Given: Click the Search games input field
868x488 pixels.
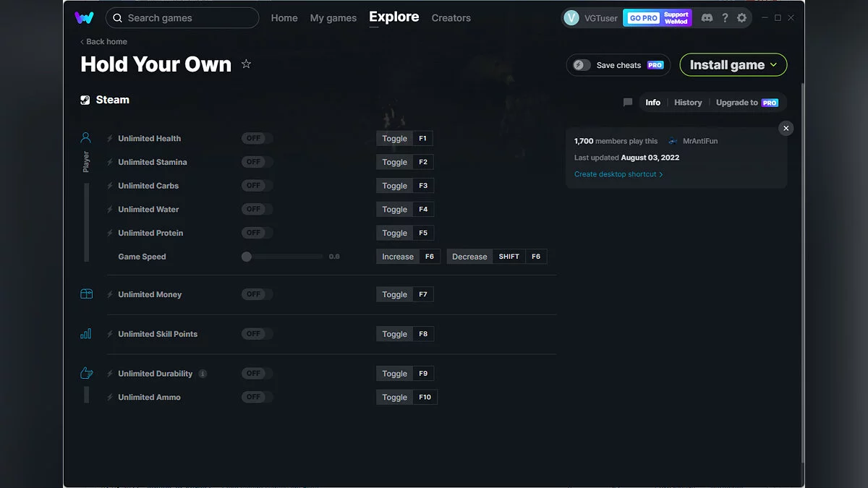Looking at the screenshot, I should click(182, 17).
